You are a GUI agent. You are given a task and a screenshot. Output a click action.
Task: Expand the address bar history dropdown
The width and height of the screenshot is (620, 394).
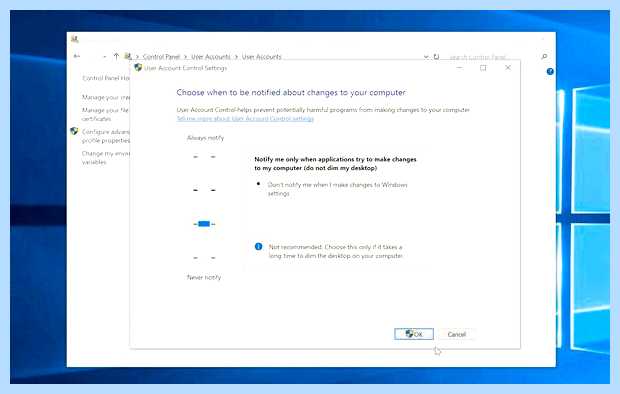point(426,57)
